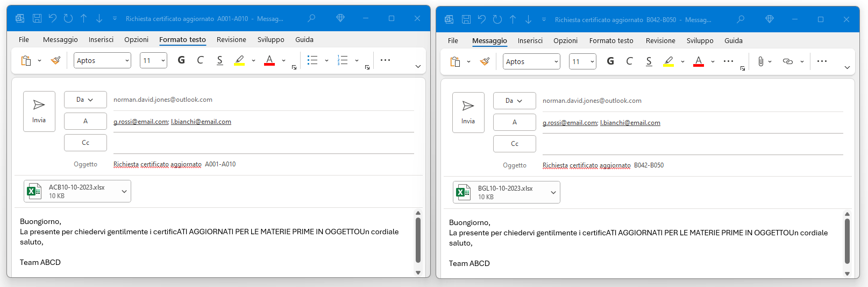The image size is (868, 287).
Task: Open font size 11 dropdown, A001-A010 window
Action: tap(163, 60)
